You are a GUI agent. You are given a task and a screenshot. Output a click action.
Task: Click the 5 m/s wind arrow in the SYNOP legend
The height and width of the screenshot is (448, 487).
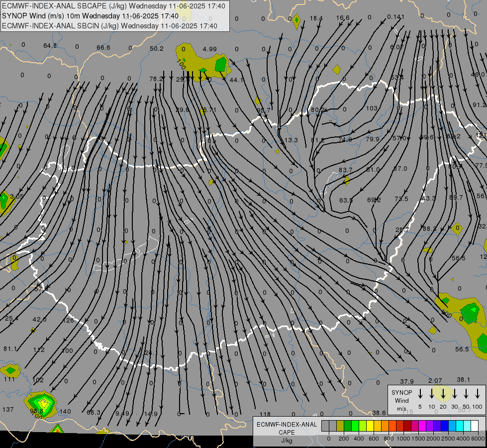pyautogui.click(x=420, y=394)
